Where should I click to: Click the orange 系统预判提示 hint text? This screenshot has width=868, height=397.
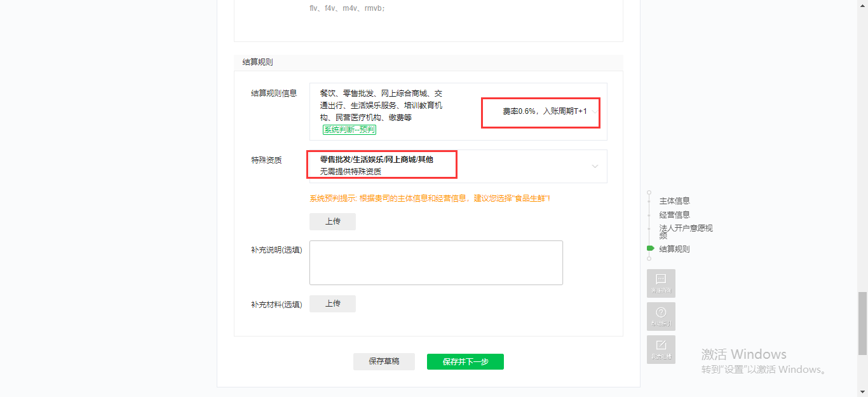tap(430, 198)
